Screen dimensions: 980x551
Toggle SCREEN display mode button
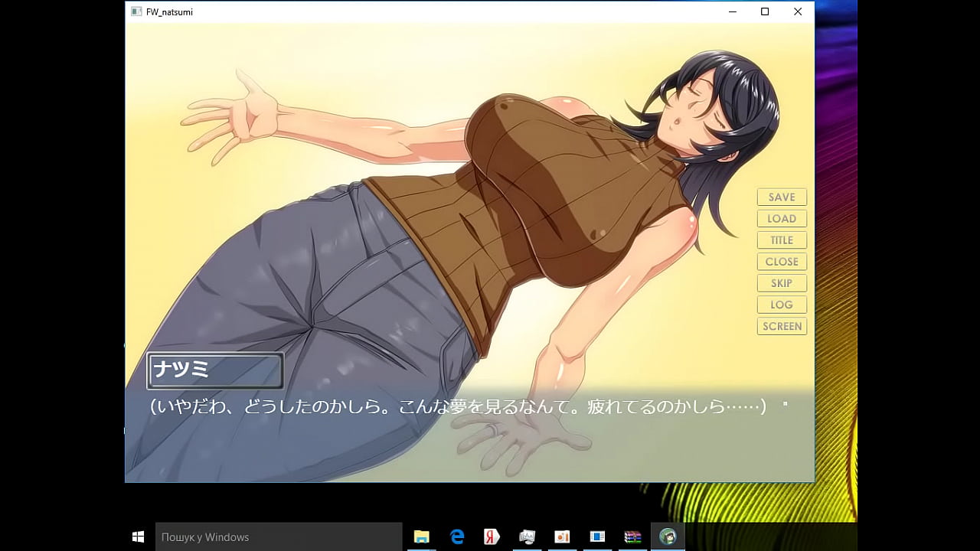782,326
